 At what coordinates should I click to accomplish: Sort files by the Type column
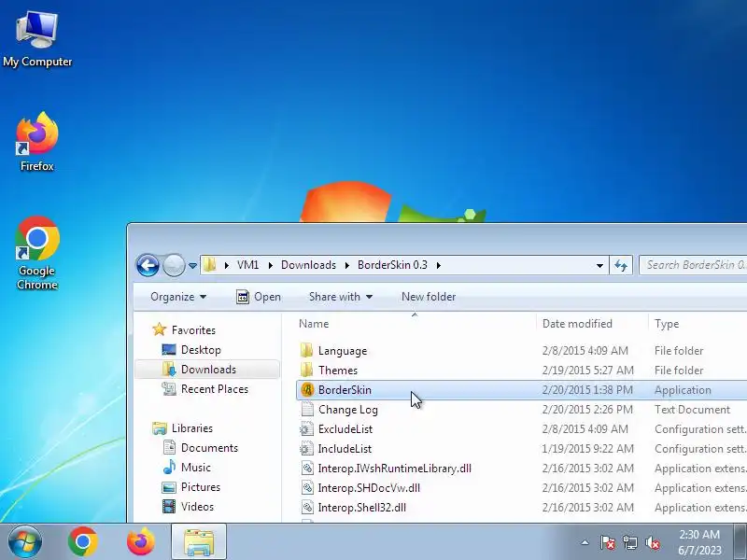click(x=667, y=324)
